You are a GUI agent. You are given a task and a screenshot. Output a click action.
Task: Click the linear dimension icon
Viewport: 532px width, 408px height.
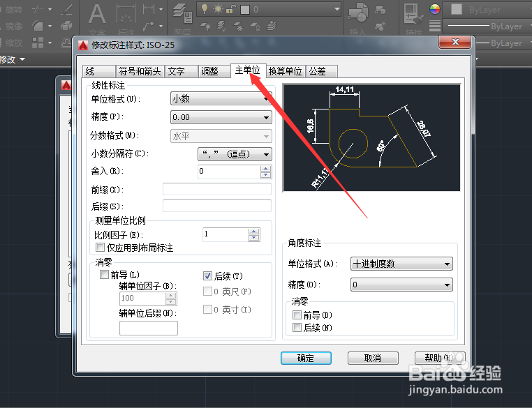(x=149, y=10)
